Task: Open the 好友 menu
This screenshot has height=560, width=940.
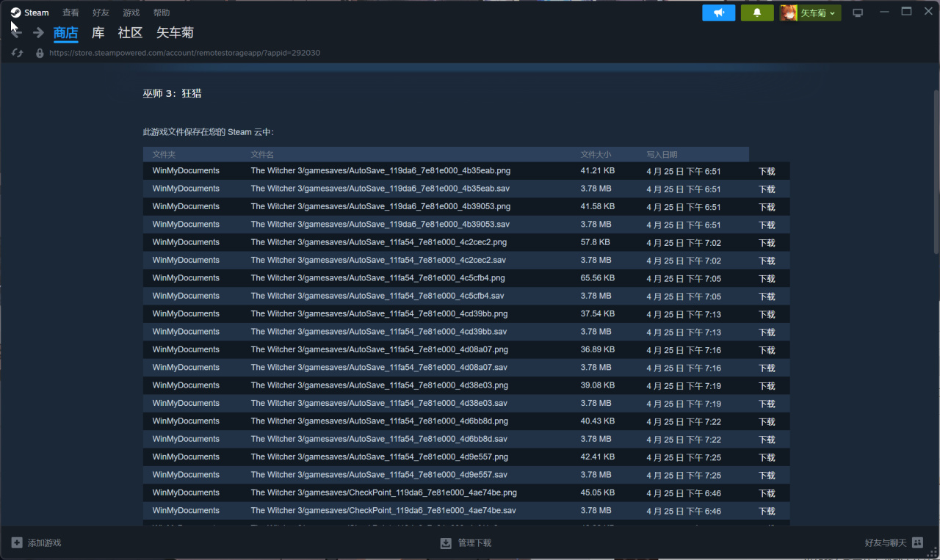Action: coord(101,12)
